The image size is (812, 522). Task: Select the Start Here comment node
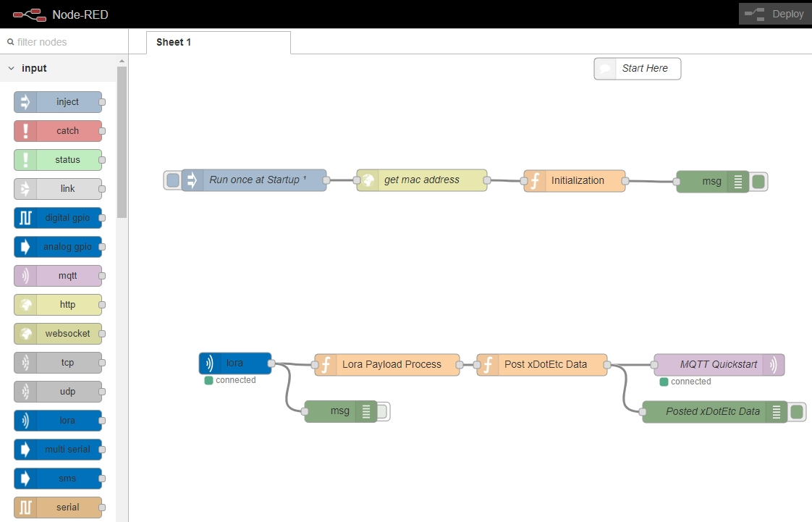pyautogui.click(x=638, y=69)
